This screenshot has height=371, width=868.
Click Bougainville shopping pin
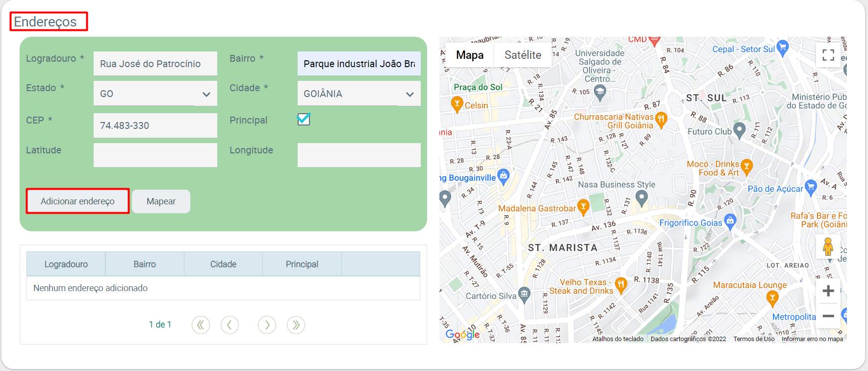[x=503, y=176]
